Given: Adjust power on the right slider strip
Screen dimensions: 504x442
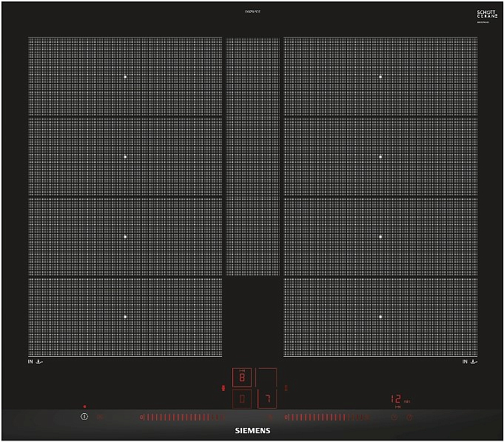Looking at the screenshot, I should pos(326,418).
